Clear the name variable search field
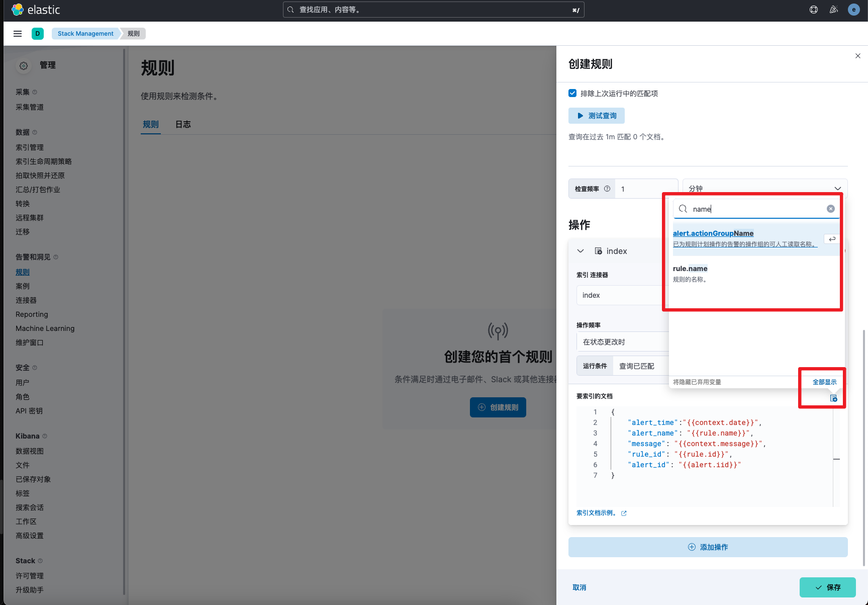The height and width of the screenshot is (605, 868). 831,209
